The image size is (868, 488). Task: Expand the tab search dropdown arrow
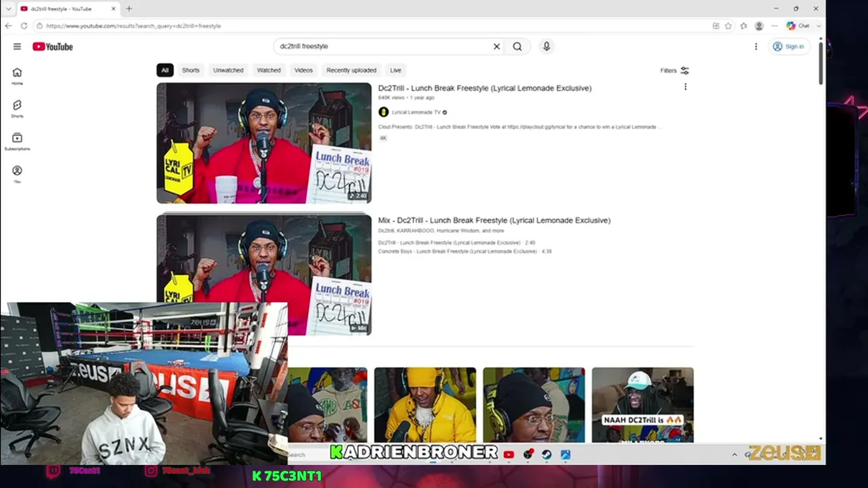coord(8,9)
